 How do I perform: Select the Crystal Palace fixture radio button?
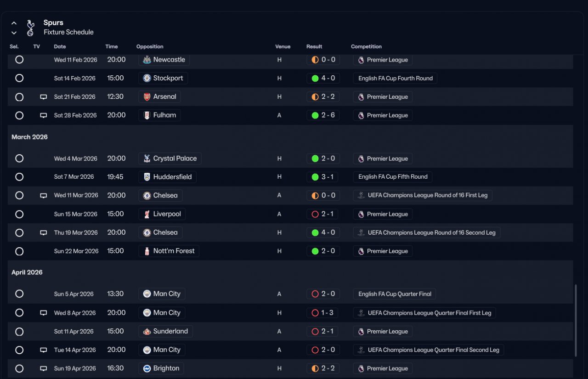tap(19, 158)
